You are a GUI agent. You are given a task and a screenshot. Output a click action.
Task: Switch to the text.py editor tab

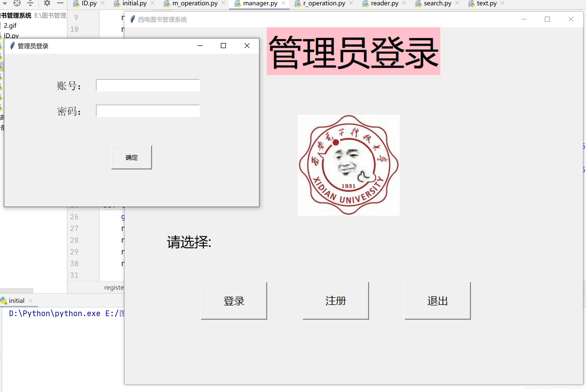pyautogui.click(x=486, y=3)
